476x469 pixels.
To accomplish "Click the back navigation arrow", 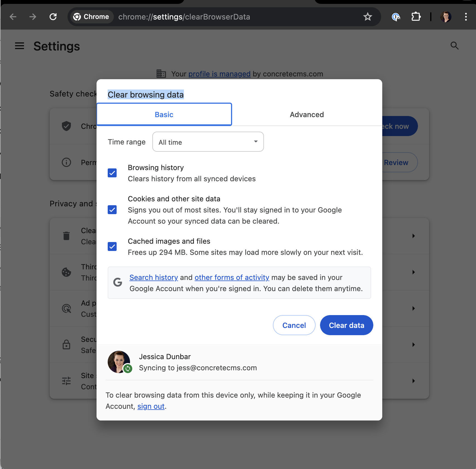I will pyautogui.click(x=13, y=17).
